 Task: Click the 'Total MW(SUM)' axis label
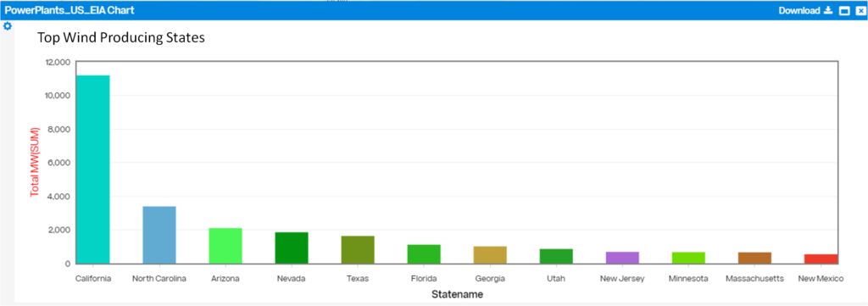35,161
